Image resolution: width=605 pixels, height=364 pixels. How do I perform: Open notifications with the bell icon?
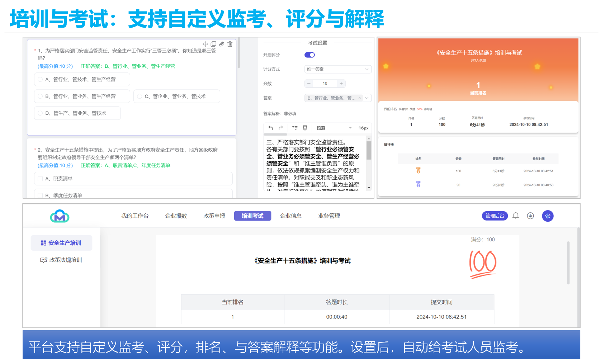coord(516,216)
